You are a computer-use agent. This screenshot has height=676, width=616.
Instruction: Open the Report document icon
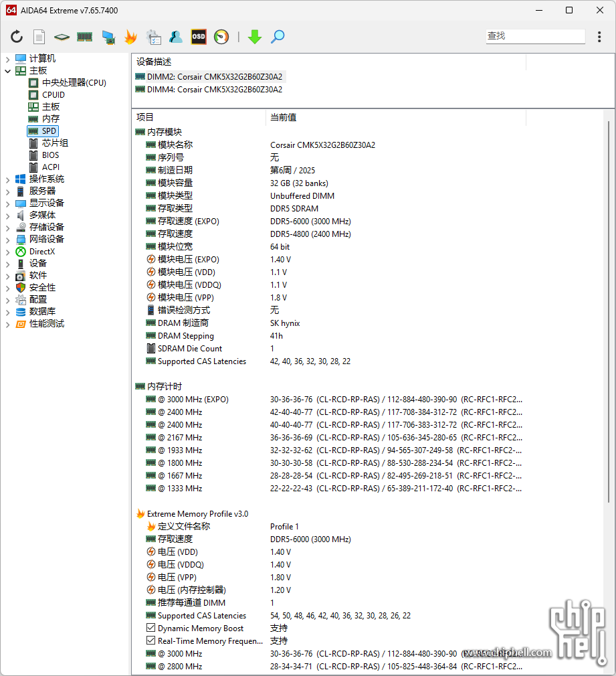[x=39, y=37]
